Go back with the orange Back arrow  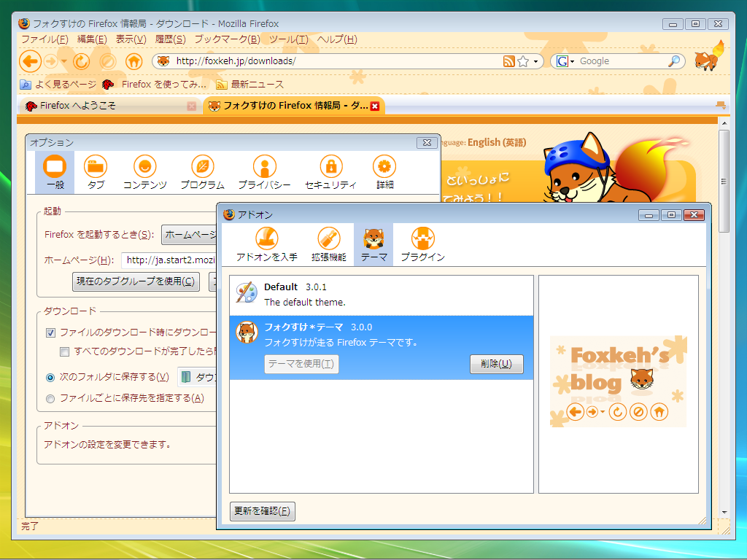tap(30, 61)
